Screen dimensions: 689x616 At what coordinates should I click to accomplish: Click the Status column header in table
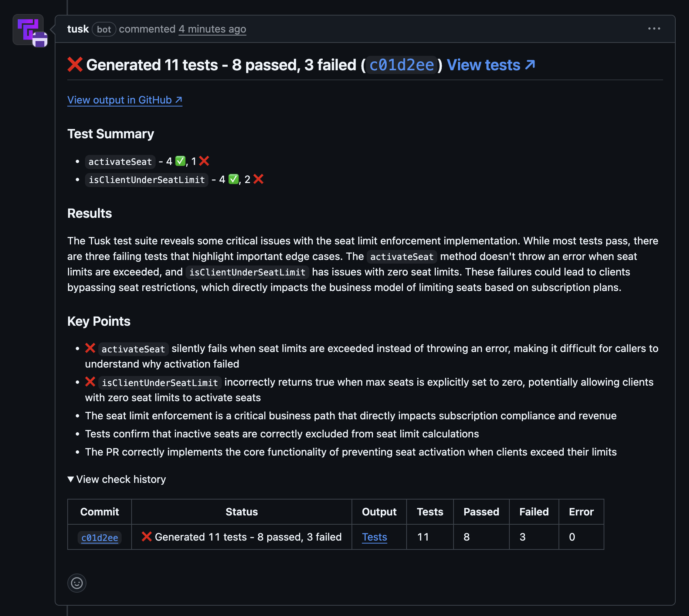pyautogui.click(x=242, y=512)
